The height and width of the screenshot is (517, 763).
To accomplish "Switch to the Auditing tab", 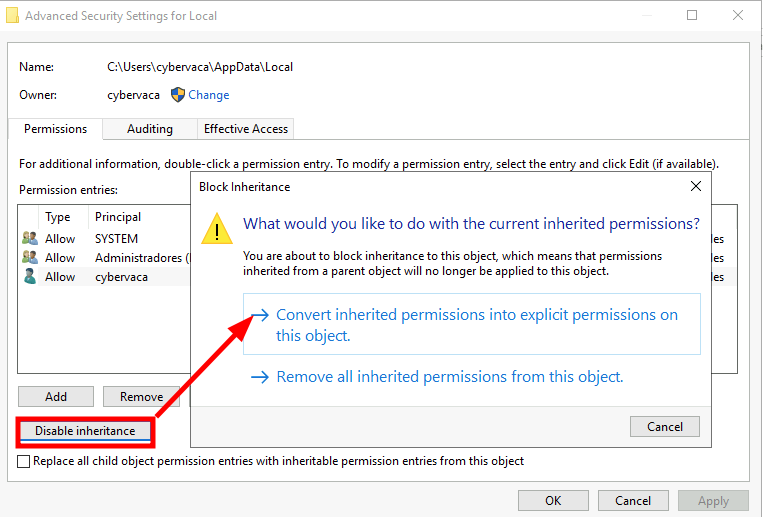I will [150, 129].
